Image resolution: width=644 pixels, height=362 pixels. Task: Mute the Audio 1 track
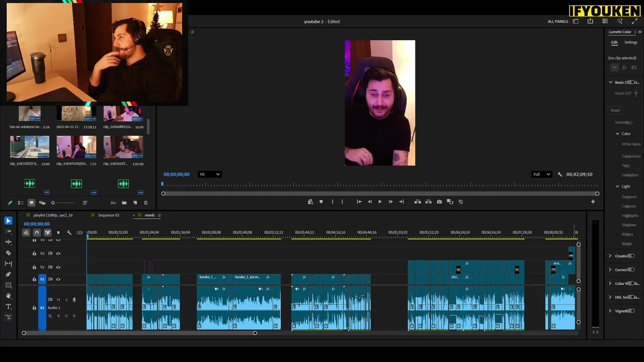58,300
